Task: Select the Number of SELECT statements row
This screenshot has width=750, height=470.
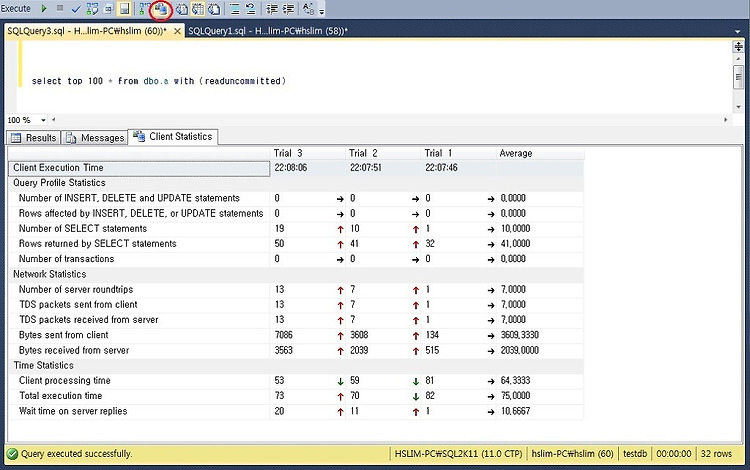Action: [296, 229]
